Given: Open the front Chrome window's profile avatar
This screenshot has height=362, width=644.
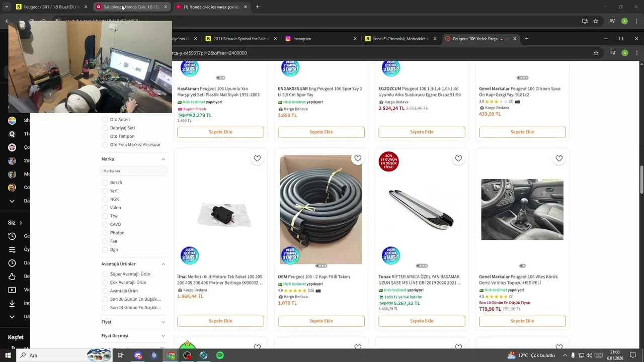Looking at the screenshot, I should [x=624, y=53].
